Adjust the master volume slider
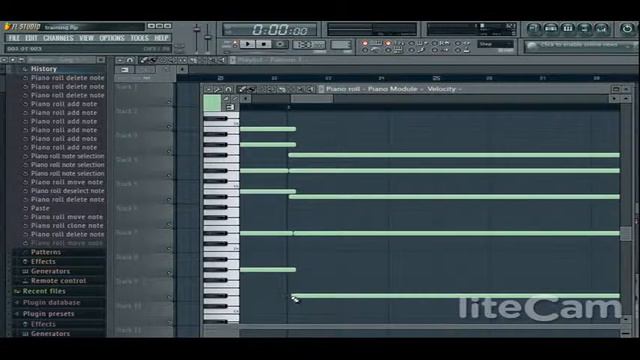The width and height of the screenshot is (640, 360). 197,37
